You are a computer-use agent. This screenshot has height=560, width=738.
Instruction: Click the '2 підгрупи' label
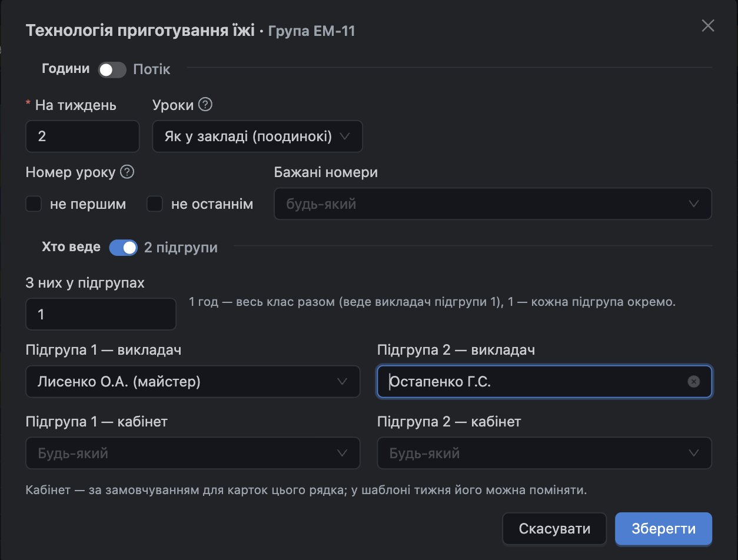pos(181,248)
